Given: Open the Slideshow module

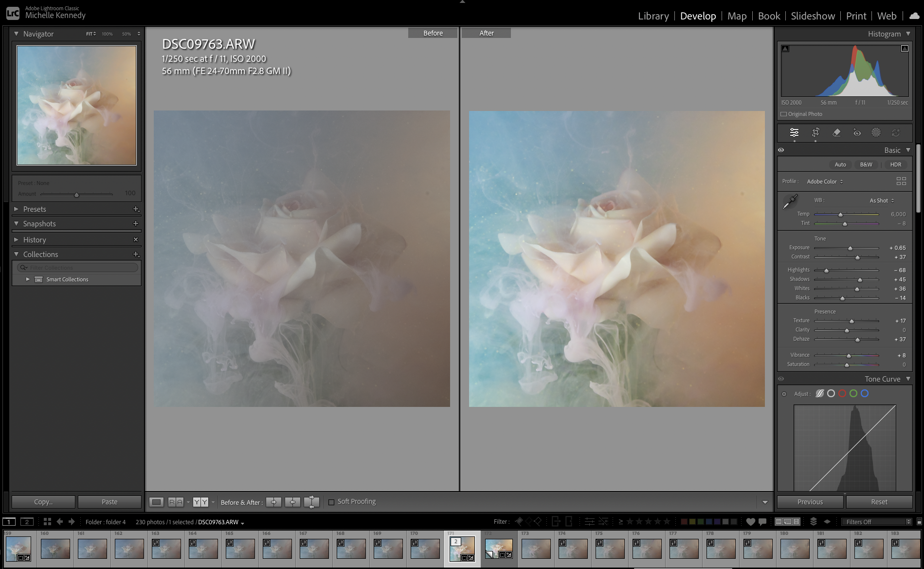Looking at the screenshot, I should click(813, 16).
